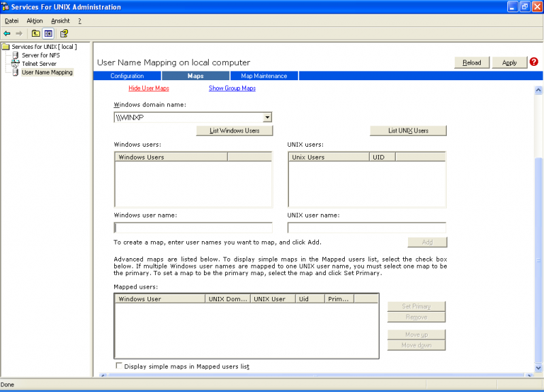Click the red help question mark icon
The image size is (544, 392).
(x=534, y=62)
